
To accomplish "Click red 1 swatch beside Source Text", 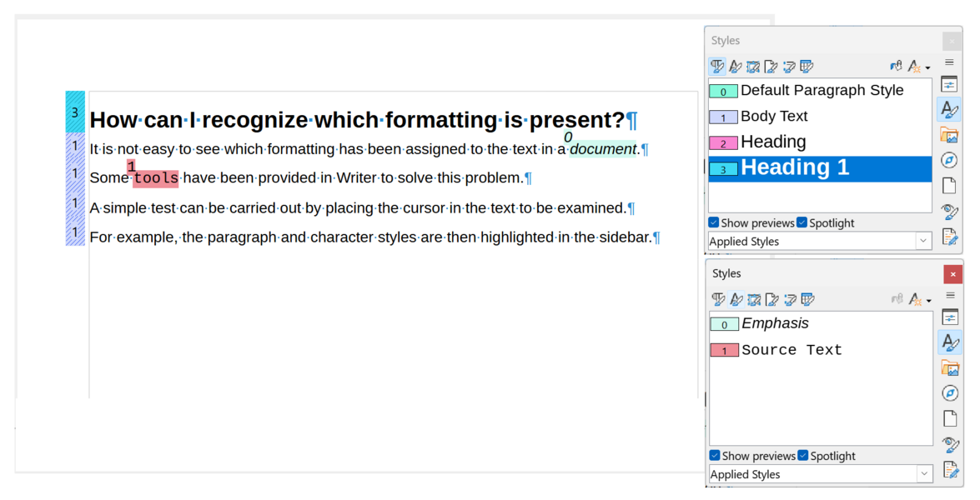I will (x=725, y=350).
